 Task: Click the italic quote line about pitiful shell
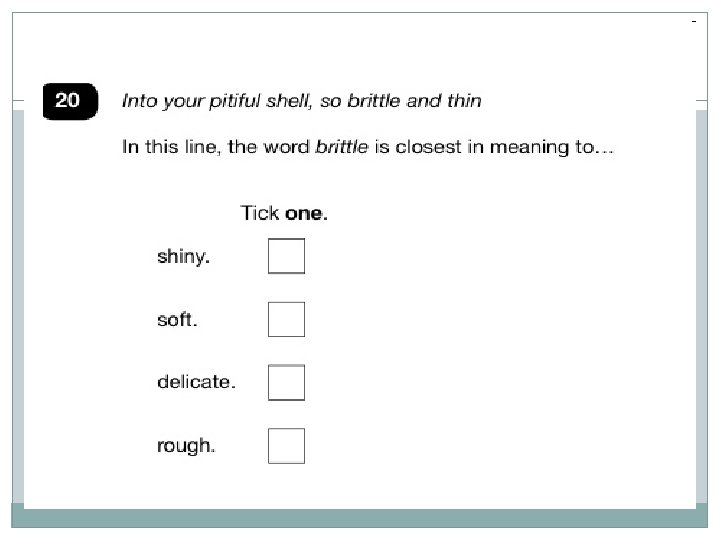pyautogui.click(x=301, y=101)
